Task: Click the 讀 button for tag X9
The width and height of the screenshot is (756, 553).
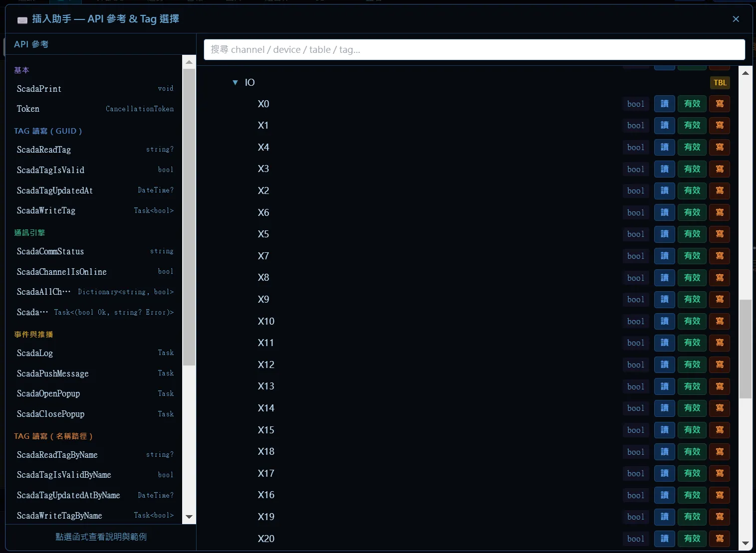Action: coord(664,299)
